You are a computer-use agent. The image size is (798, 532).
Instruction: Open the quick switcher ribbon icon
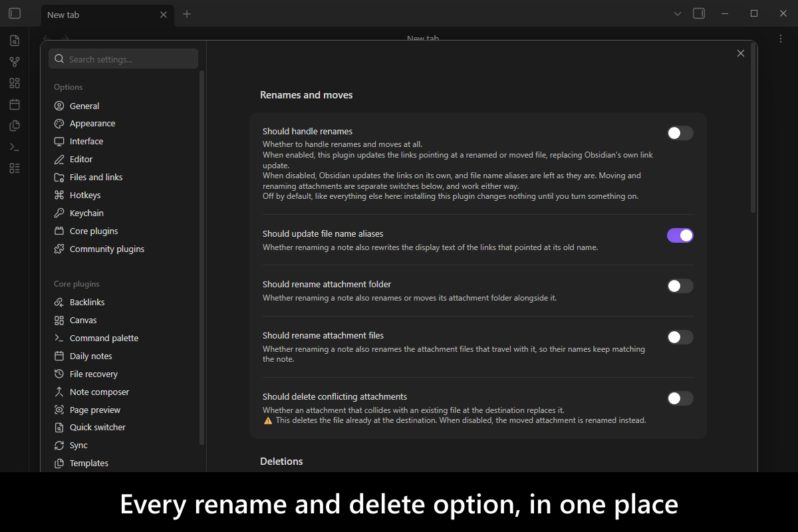pos(15,41)
